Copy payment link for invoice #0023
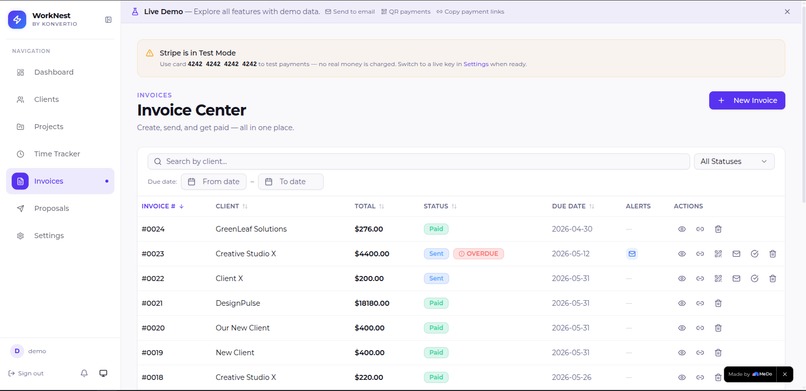 pos(700,254)
